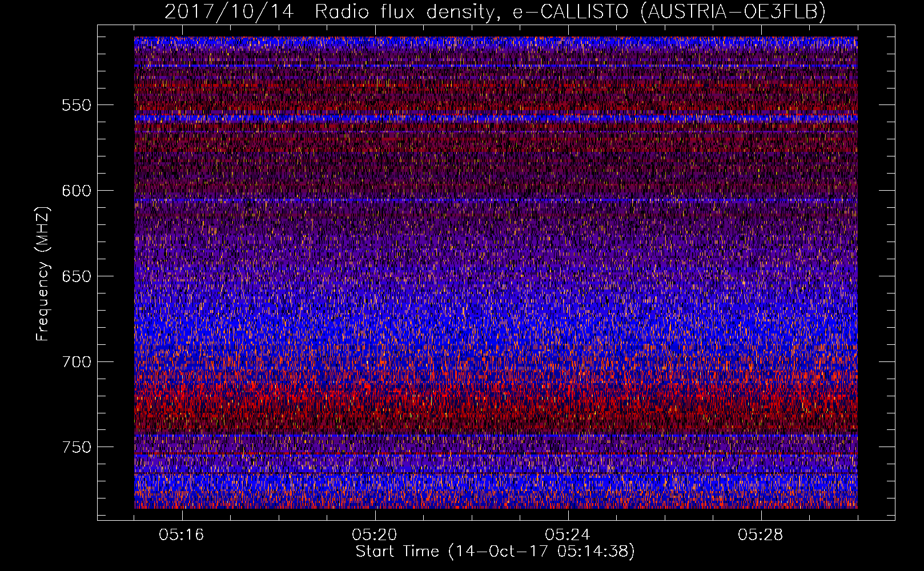The height and width of the screenshot is (571, 924).
Task: Select the 700 frequency tick label
Action: (77, 362)
